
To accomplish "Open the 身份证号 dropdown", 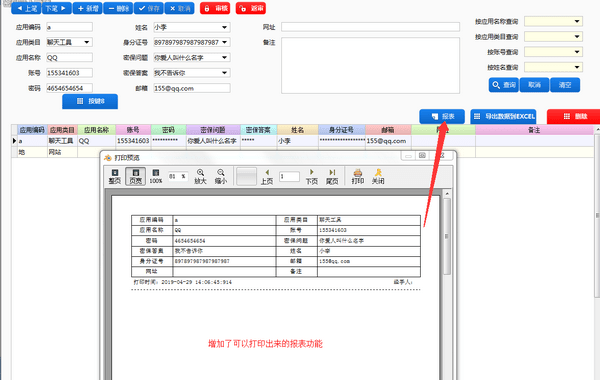I will click(x=225, y=42).
